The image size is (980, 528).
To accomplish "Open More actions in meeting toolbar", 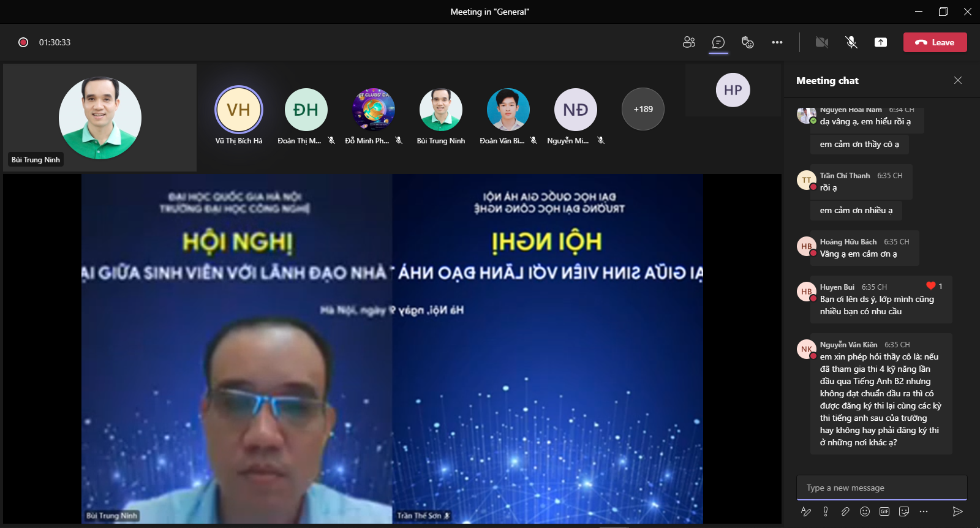I will (777, 42).
